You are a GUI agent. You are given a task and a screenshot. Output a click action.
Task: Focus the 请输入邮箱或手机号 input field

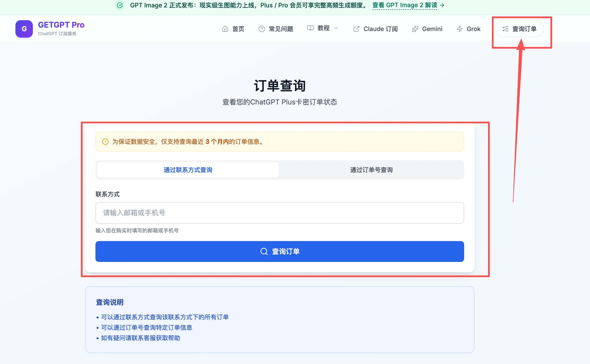[x=280, y=213]
